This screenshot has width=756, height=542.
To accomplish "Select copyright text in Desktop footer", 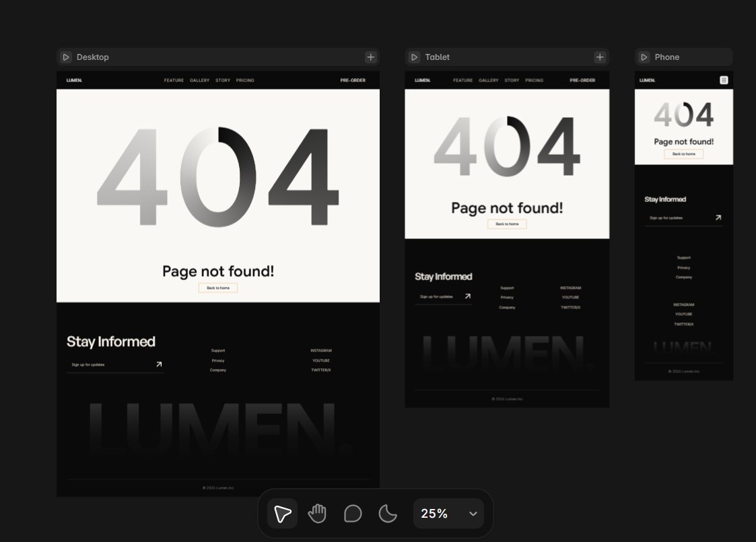I will pyautogui.click(x=218, y=487).
